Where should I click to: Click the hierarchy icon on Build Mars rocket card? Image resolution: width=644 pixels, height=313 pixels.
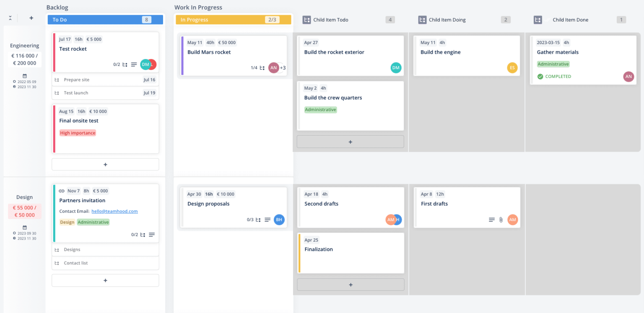262,68
